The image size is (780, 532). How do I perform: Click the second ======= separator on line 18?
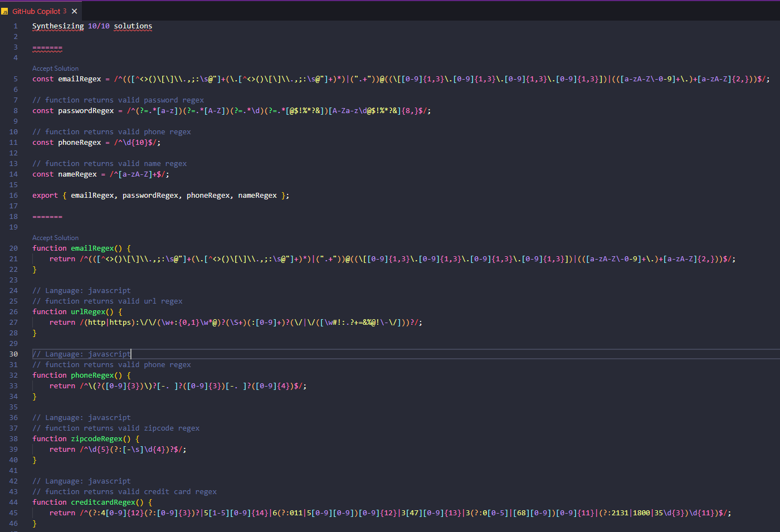click(47, 217)
